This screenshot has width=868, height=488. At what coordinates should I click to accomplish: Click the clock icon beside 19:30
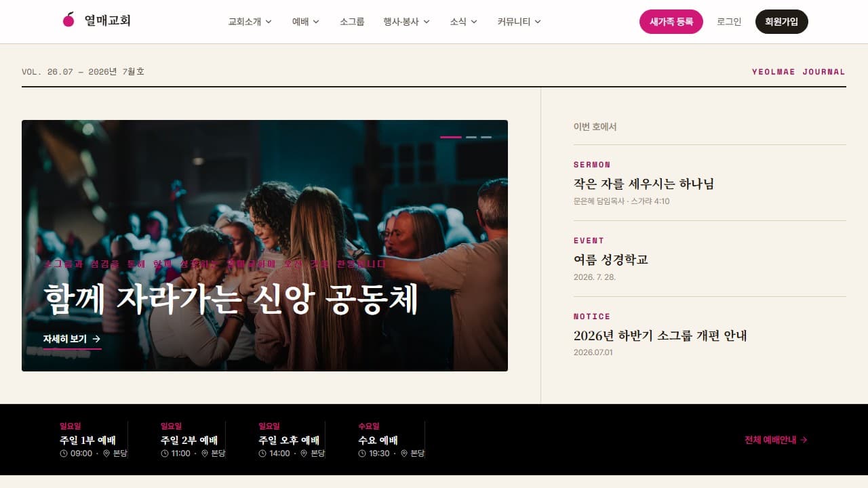tap(362, 453)
